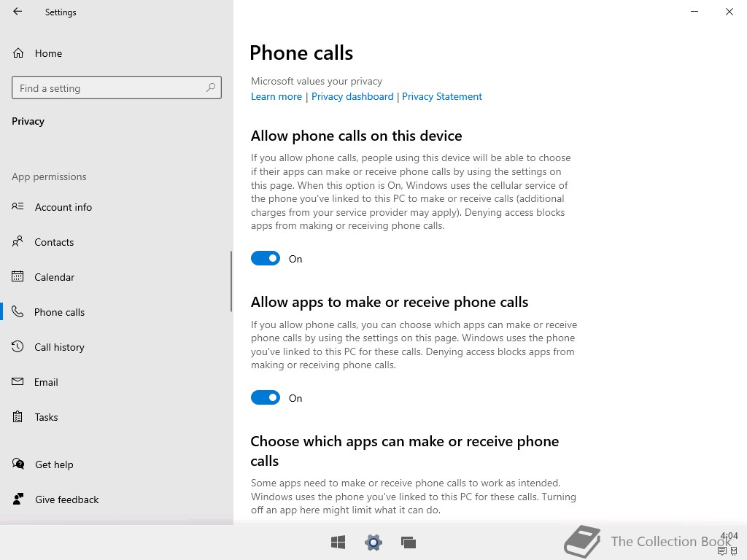Click the Call history clock icon

[18, 346]
